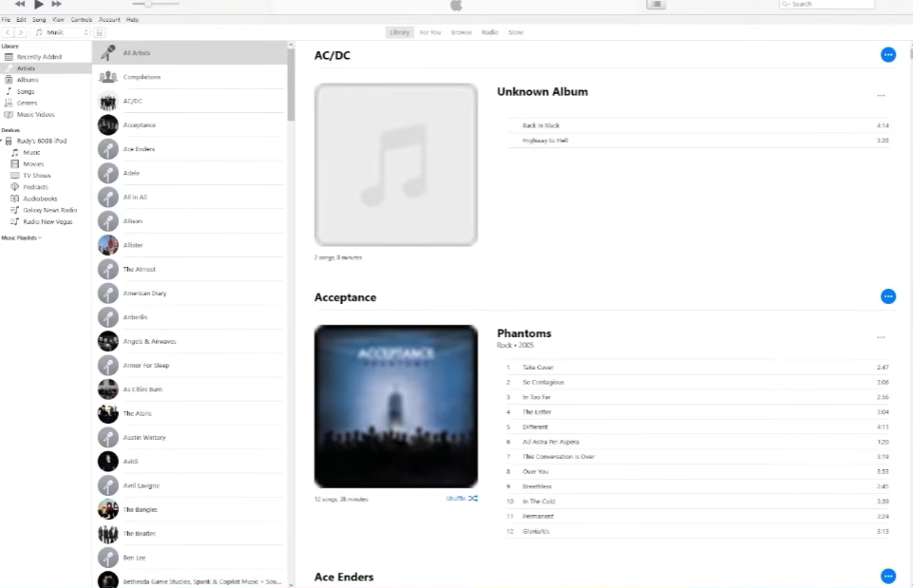Switch to the Store tab

coord(516,32)
